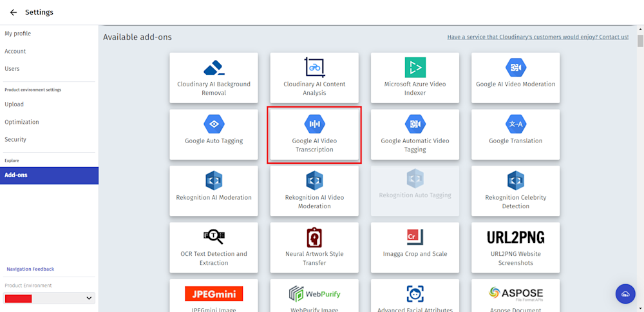The width and height of the screenshot is (644, 312).
Task: Click the greyed Rekognition Auto Tagging icon
Action: (415, 179)
